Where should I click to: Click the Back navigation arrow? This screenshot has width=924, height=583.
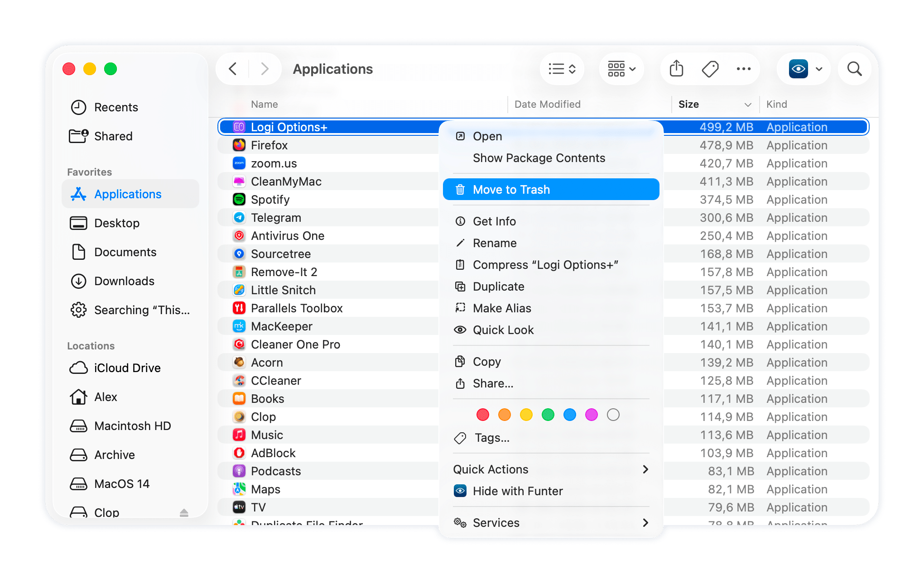[x=232, y=69]
